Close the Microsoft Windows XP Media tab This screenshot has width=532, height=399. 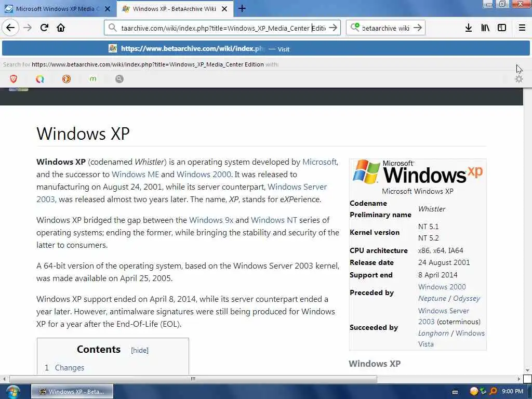[108, 9]
